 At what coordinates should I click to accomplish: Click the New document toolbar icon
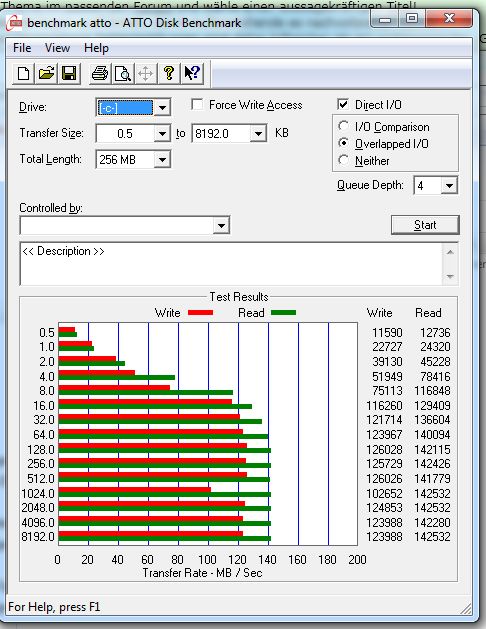click(23, 73)
